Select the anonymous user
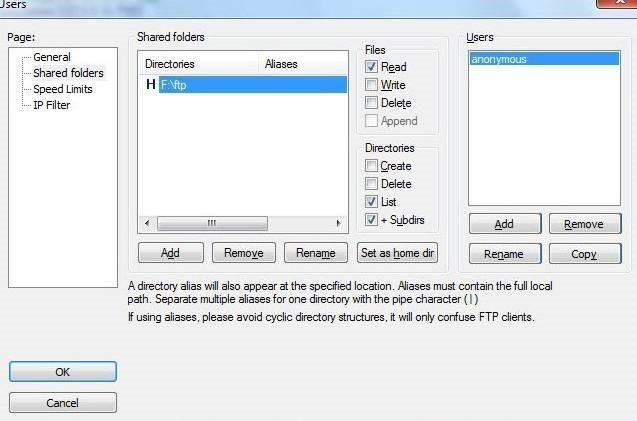Image resolution: width=637 pixels, height=421 pixels. pyautogui.click(x=502, y=60)
